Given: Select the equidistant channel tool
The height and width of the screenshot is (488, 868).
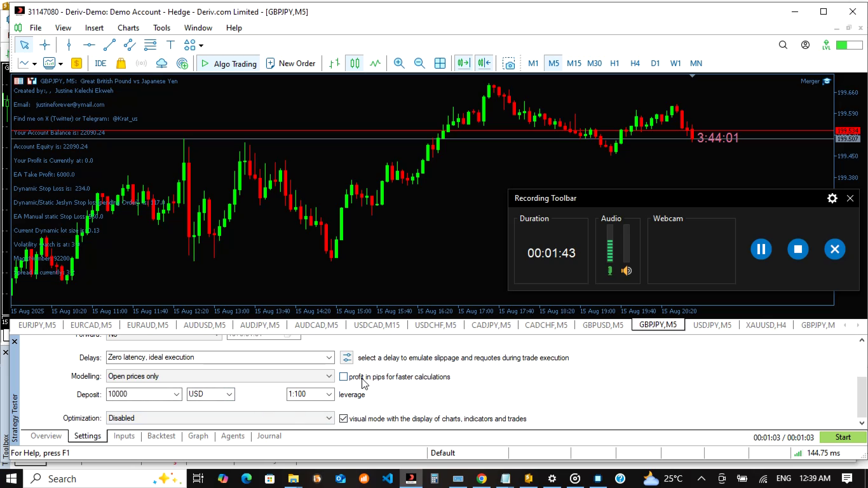Looking at the screenshot, I should 130,45.
